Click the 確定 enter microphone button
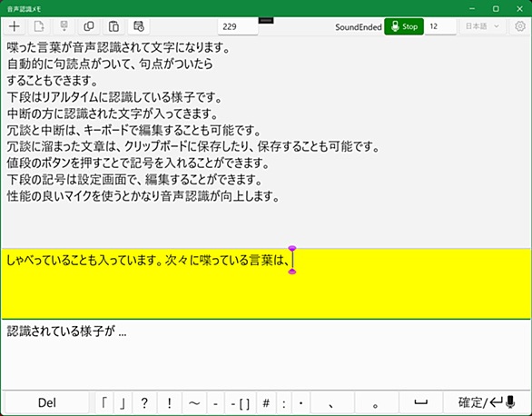Screen dimensions: 532x416 coord(487,402)
